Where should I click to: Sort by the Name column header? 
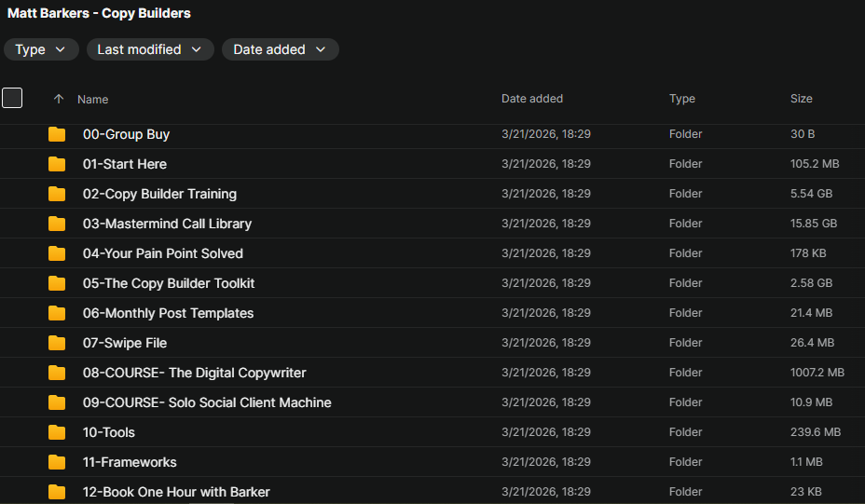point(92,99)
